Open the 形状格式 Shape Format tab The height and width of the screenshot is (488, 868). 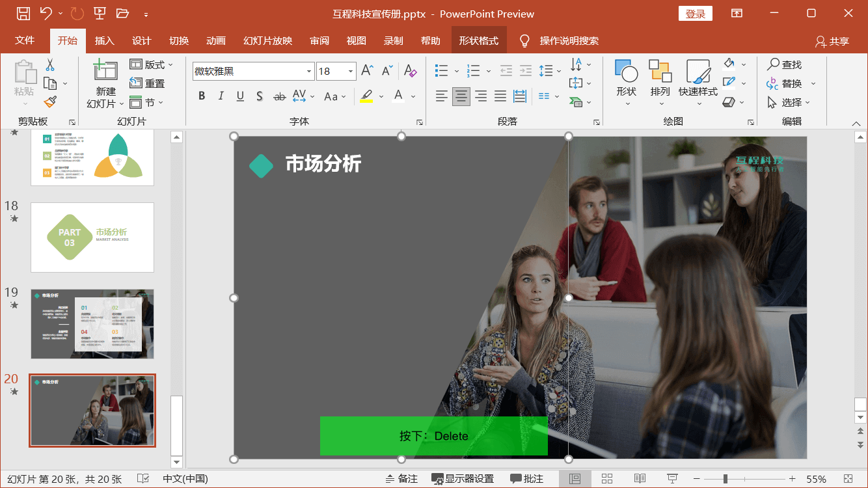[478, 40]
